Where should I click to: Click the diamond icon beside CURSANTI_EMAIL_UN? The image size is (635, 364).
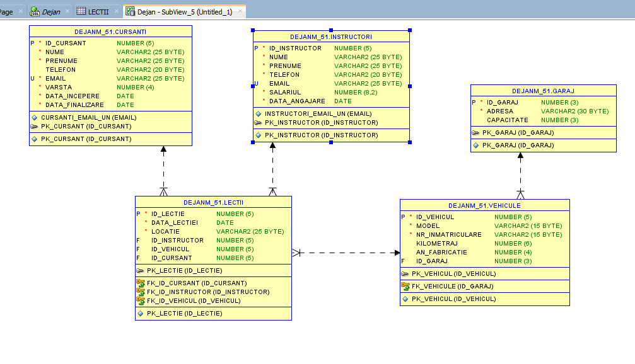coord(35,117)
